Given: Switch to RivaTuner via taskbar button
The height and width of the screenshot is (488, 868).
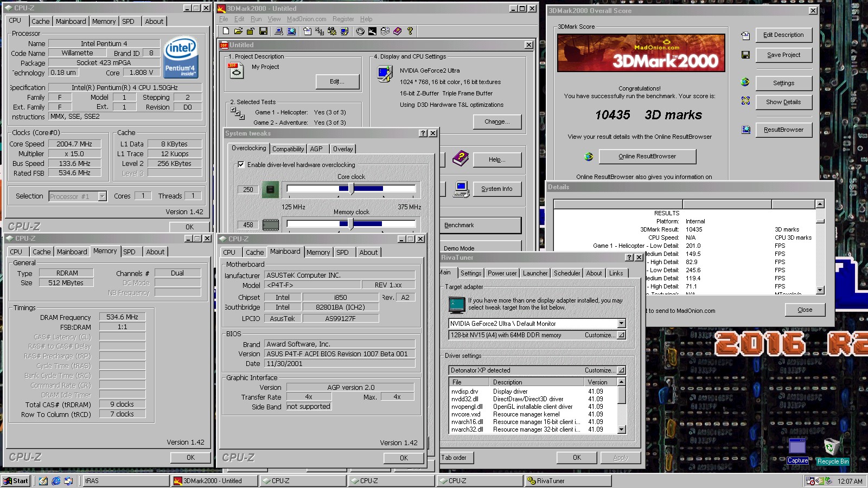Looking at the screenshot, I should [569, 481].
